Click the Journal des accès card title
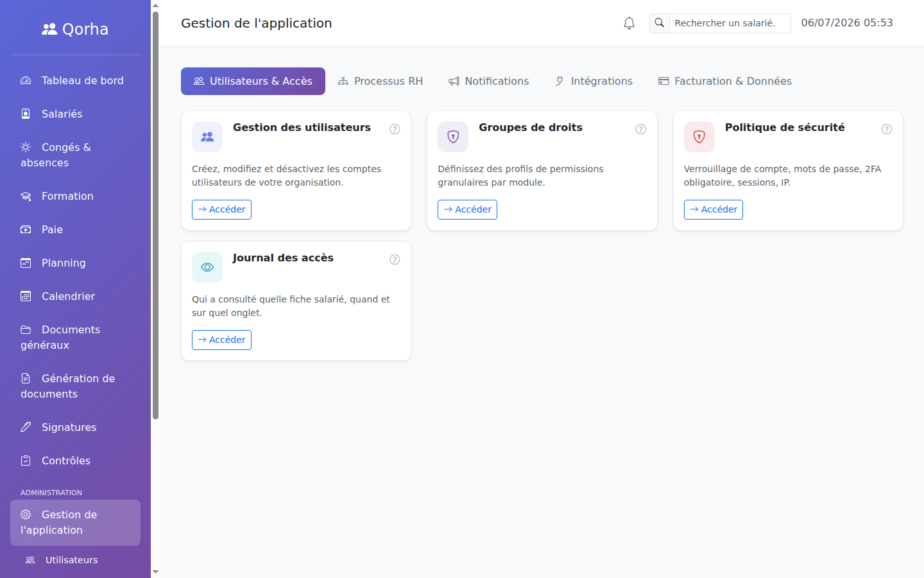This screenshot has height=578, width=924. point(283,258)
